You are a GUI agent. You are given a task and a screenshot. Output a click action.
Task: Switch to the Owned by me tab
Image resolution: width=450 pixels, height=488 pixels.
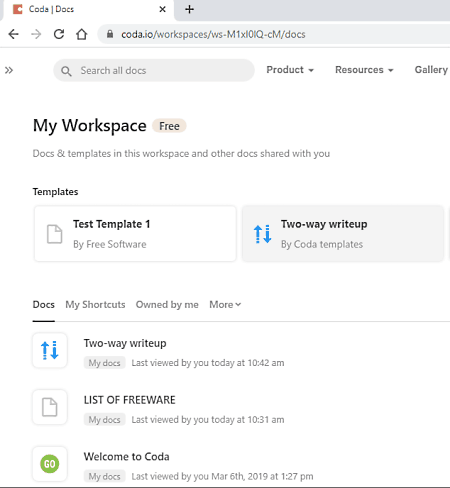167,305
